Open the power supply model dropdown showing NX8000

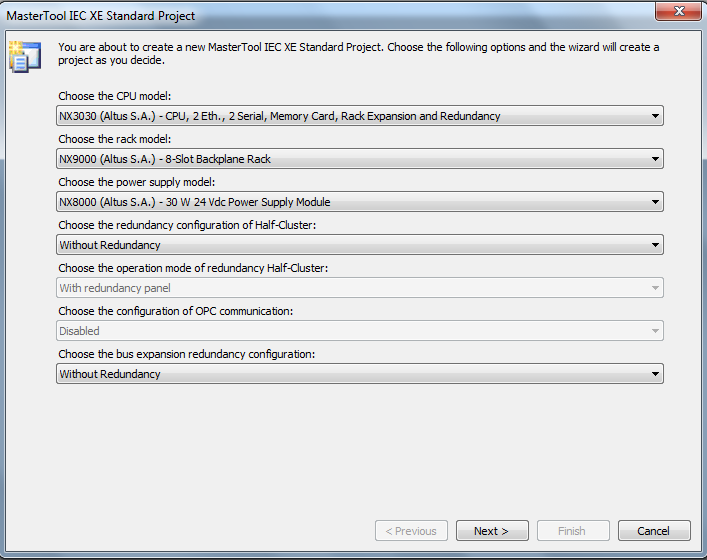[x=360, y=202]
